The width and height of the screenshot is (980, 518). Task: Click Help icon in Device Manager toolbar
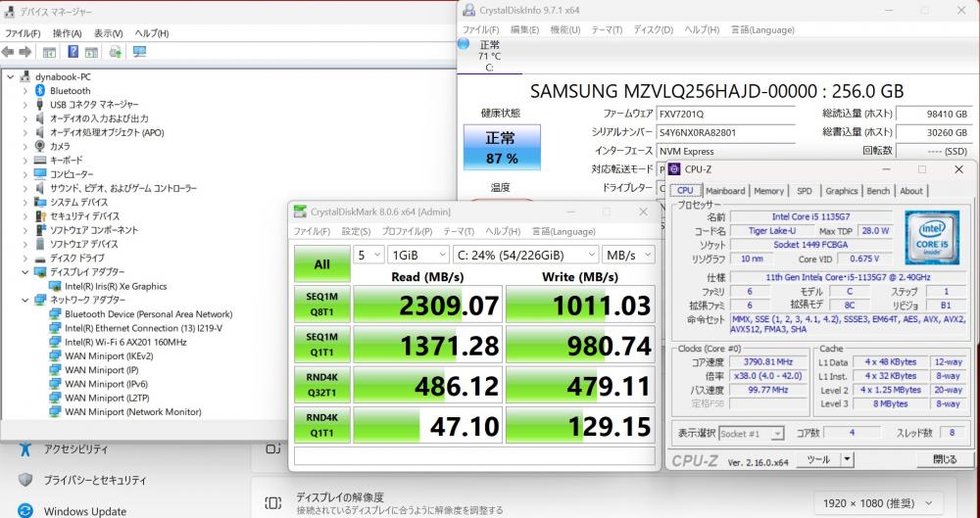(x=73, y=52)
